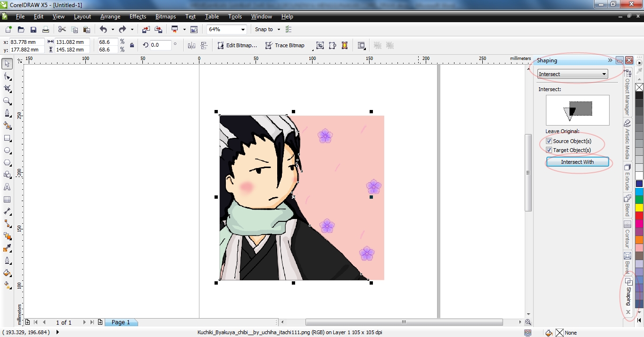
Task: Pick the cyan color swatch in palette
Action: pos(639,192)
